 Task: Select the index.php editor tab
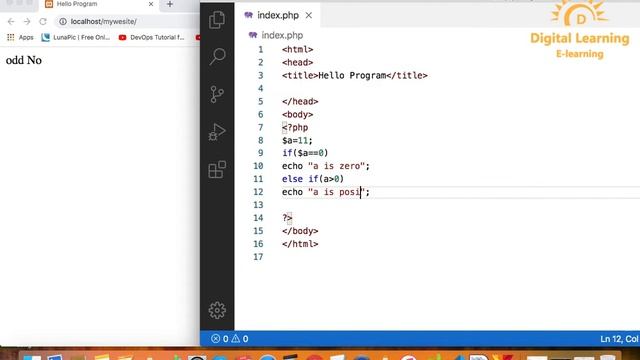[278, 16]
